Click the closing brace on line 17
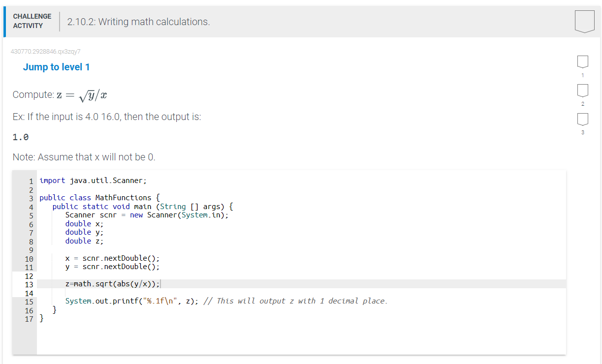The image size is (602, 364). [42, 319]
